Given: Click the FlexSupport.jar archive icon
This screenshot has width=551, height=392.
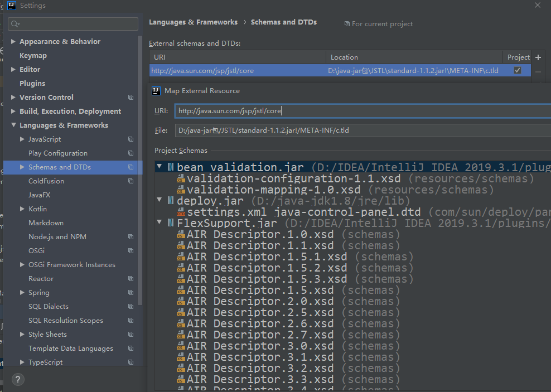Looking at the screenshot, I should pyautogui.click(x=171, y=222).
